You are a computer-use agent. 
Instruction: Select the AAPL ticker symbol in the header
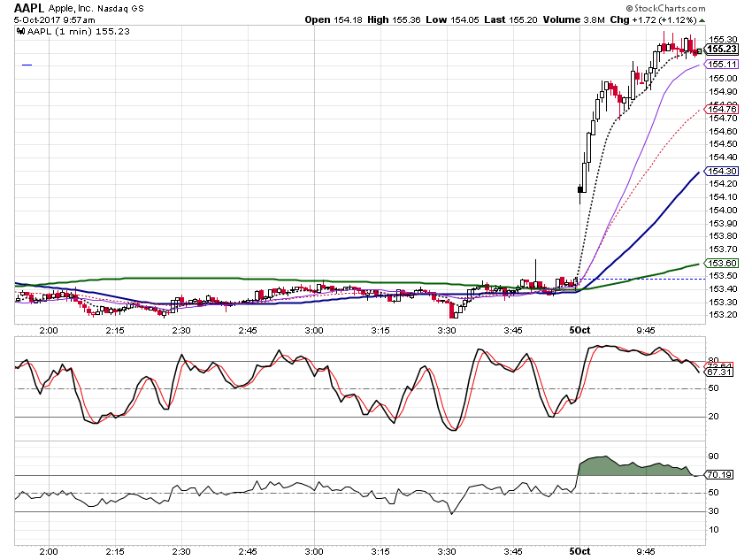29,8
